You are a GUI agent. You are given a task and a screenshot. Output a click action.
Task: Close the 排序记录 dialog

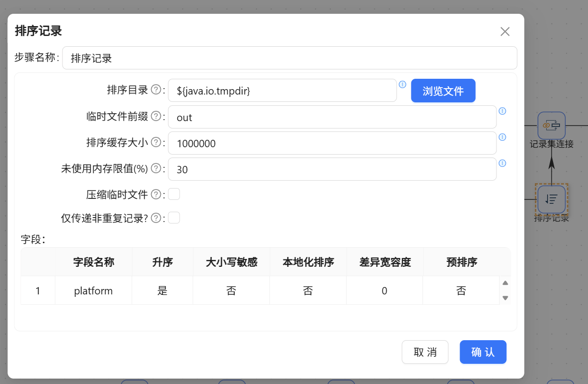505,32
